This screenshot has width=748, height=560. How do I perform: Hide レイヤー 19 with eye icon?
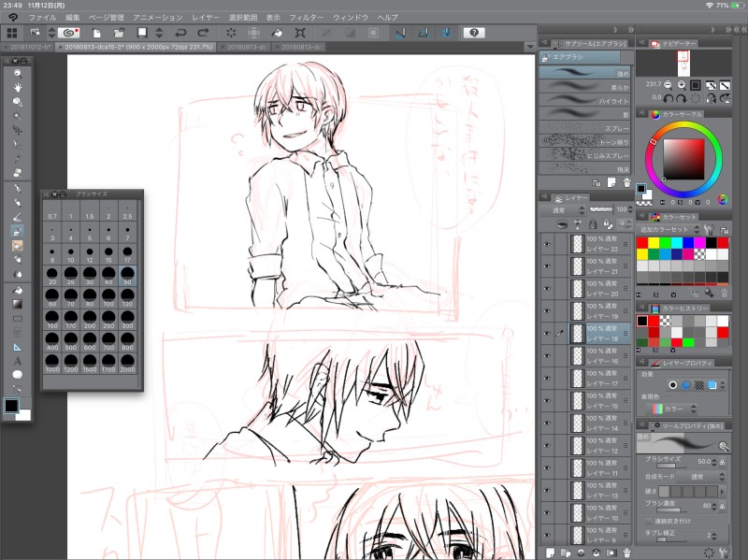[547, 311]
